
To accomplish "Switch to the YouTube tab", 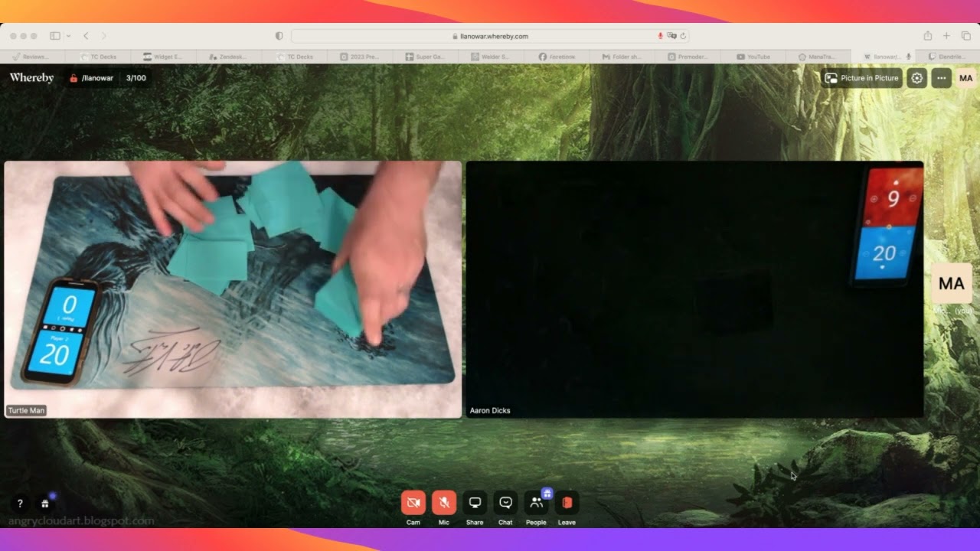I will click(x=753, y=57).
